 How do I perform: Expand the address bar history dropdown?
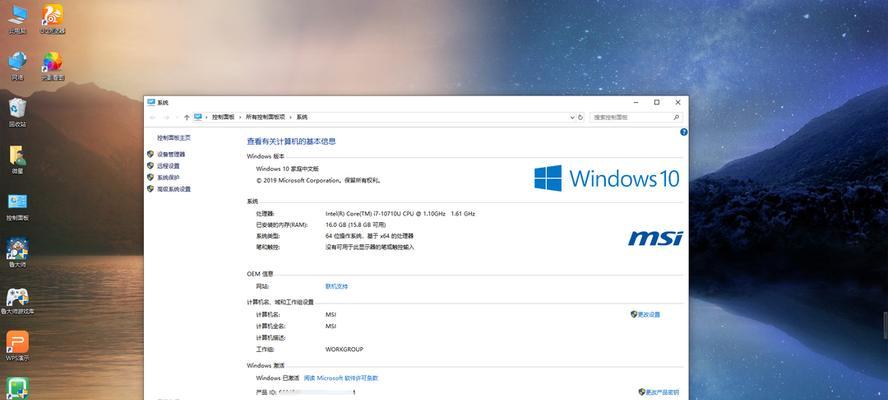tap(572, 117)
